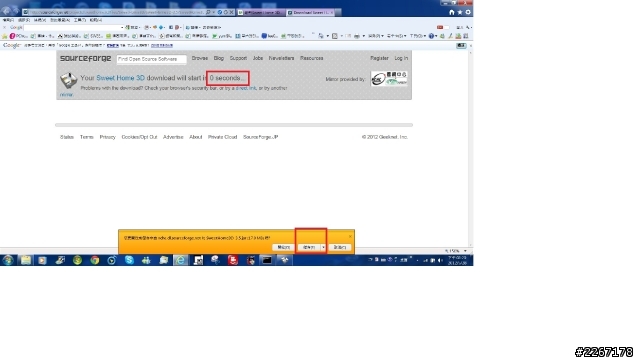Follow the Sweet Home 3D project link
The image size is (640, 360).
pos(120,78)
